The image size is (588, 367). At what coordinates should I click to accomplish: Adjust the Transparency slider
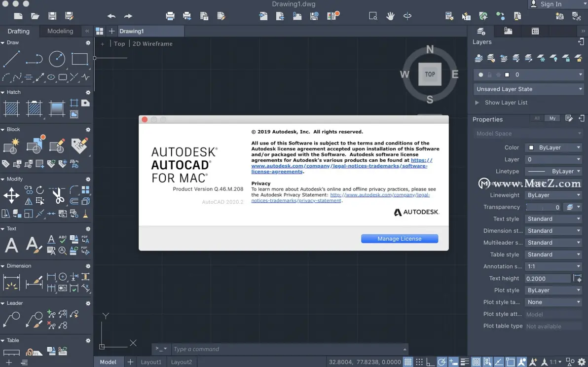tap(544, 207)
